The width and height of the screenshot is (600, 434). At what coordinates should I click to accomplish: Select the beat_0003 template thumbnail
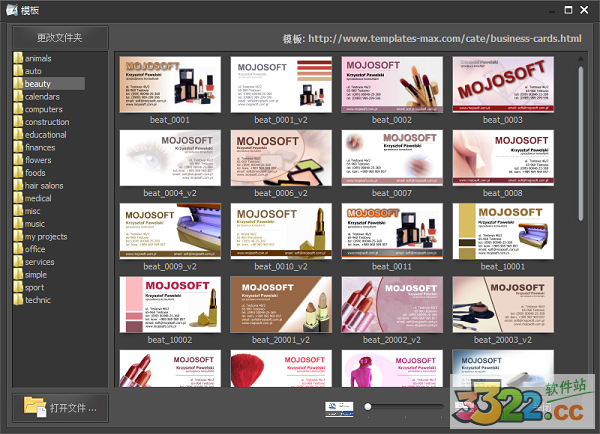click(x=503, y=85)
